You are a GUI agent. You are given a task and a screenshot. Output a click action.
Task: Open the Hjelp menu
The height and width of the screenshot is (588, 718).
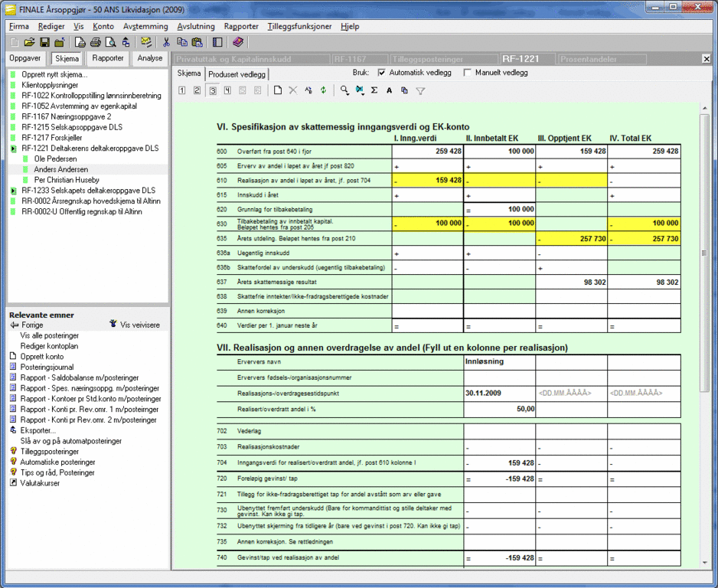pyautogui.click(x=350, y=26)
